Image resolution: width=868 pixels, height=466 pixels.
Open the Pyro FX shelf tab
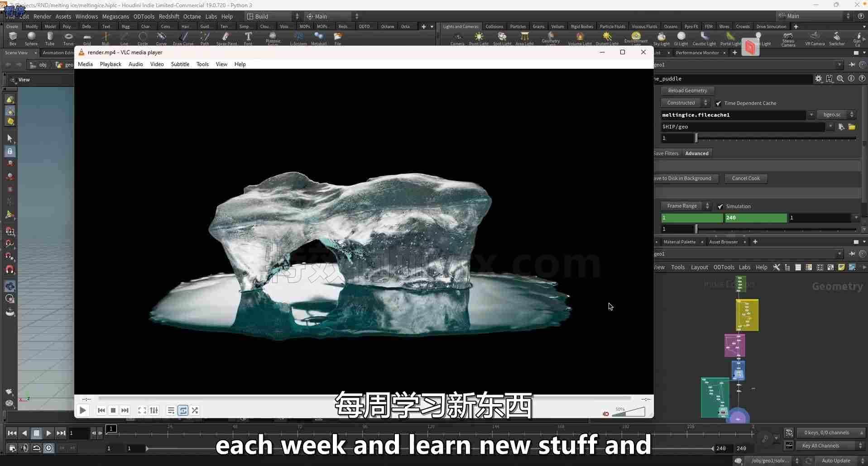point(691,27)
